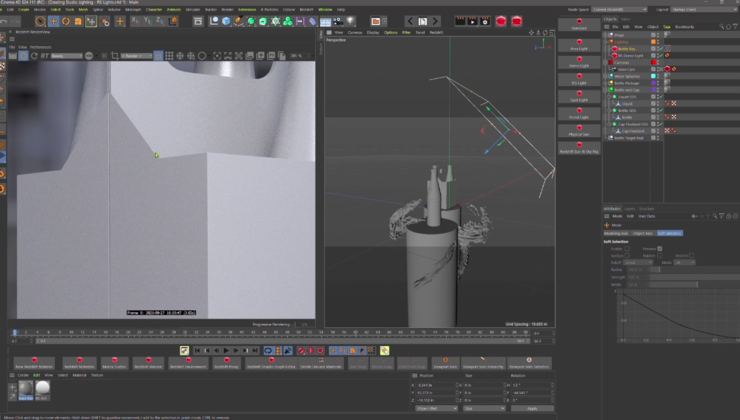Screen dimensions: 740x420
Task: Open the Spline Pen tool
Action: click(x=239, y=21)
